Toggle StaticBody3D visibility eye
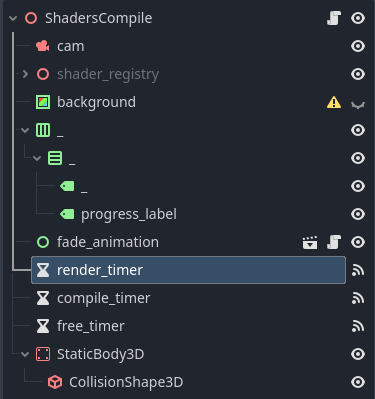 358,354
